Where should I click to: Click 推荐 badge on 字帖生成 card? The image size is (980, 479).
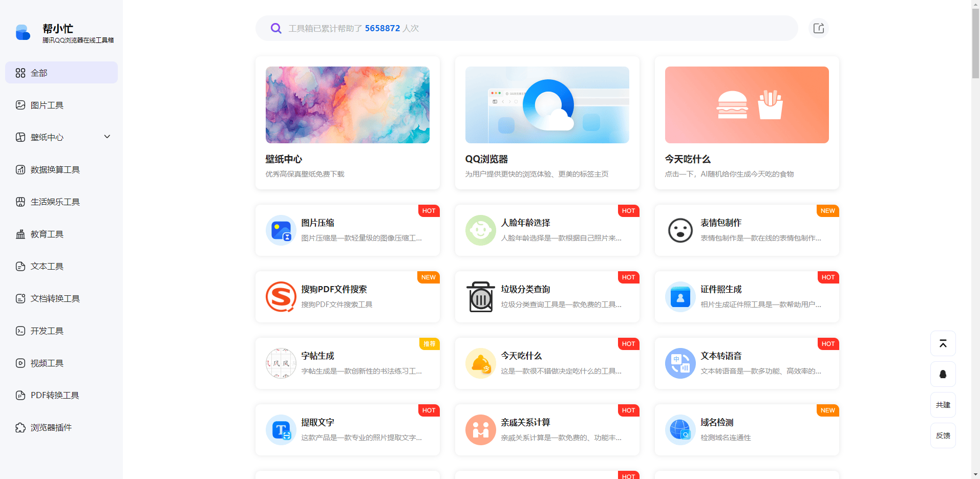[x=429, y=344]
